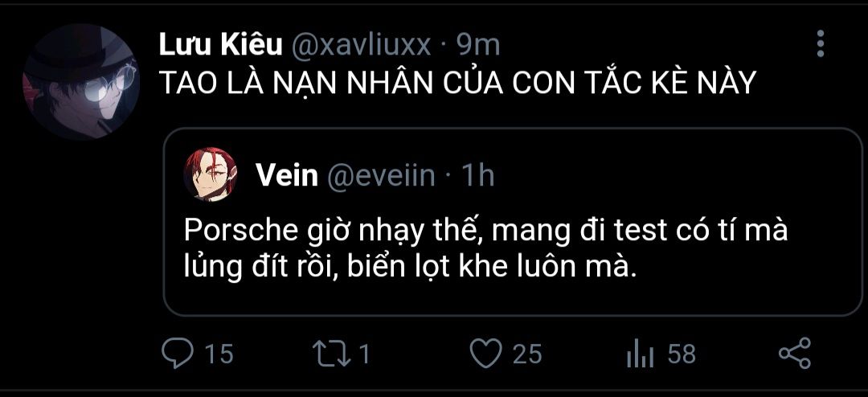The width and height of the screenshot is (868, 397).
Task: Open the @xavliuxx handle link
Action: click(x=359, y=46)
